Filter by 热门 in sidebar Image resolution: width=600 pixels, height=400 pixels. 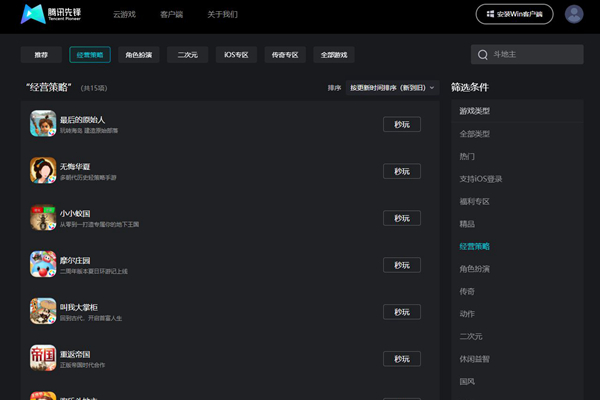tap(467, 157)
